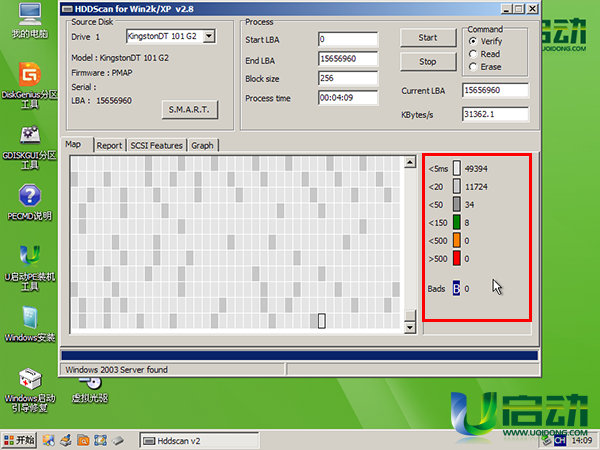Click the HDDScan title bar icon

pos(67,9)
